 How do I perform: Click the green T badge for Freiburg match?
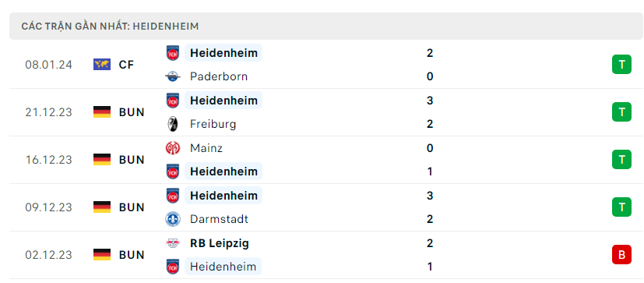click(621, 112)
